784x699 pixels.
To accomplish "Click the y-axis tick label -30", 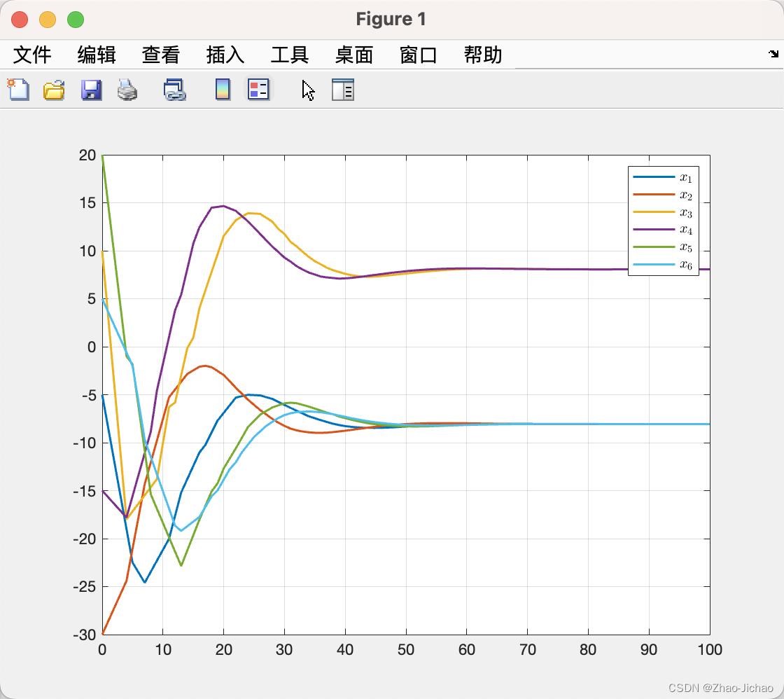I will tap(85, 635).
